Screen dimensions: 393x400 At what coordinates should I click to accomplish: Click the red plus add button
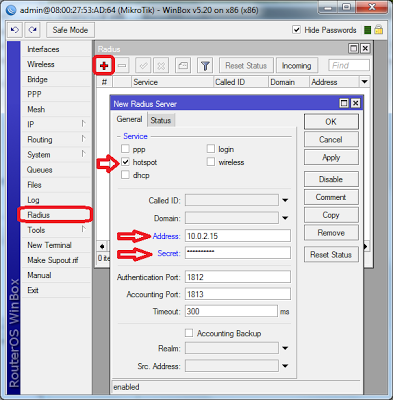click(x=104, y=65)
